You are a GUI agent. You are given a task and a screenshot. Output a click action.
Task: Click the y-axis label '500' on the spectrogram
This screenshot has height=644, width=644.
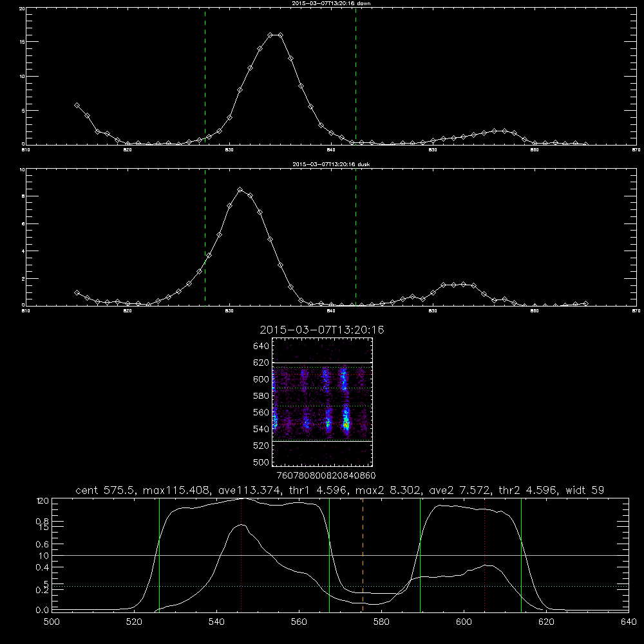click(261, 462)
